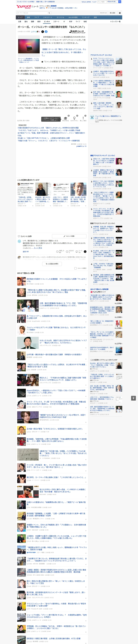138x644 pixels.
Task: Select the ランキング navigation tab
Action: point(86,17)
